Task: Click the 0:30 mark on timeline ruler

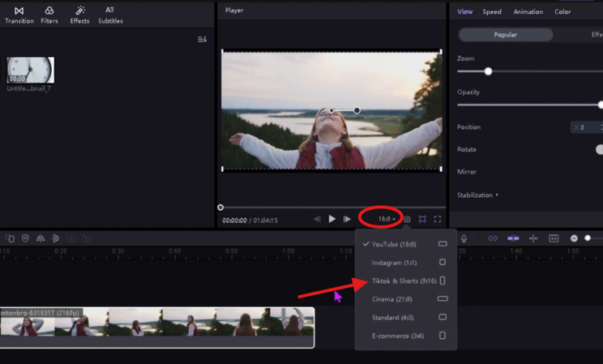Action: pos(118,251)
